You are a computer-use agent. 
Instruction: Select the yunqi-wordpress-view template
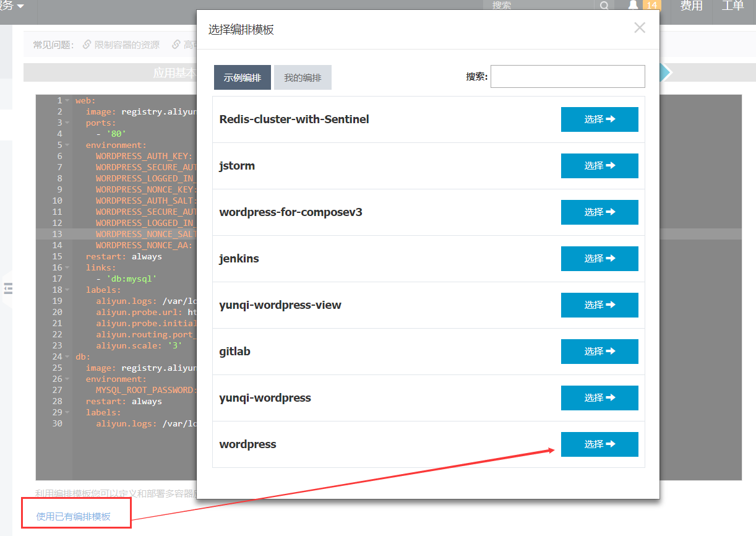(x=599, y=305)
